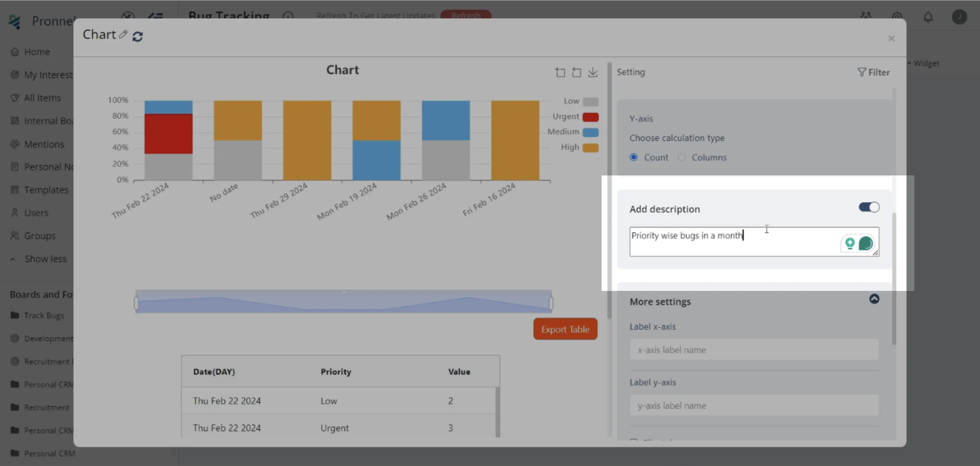980x466 pixels.
Task: Click the Refresh button in header
Action: (x=465, y=15)
